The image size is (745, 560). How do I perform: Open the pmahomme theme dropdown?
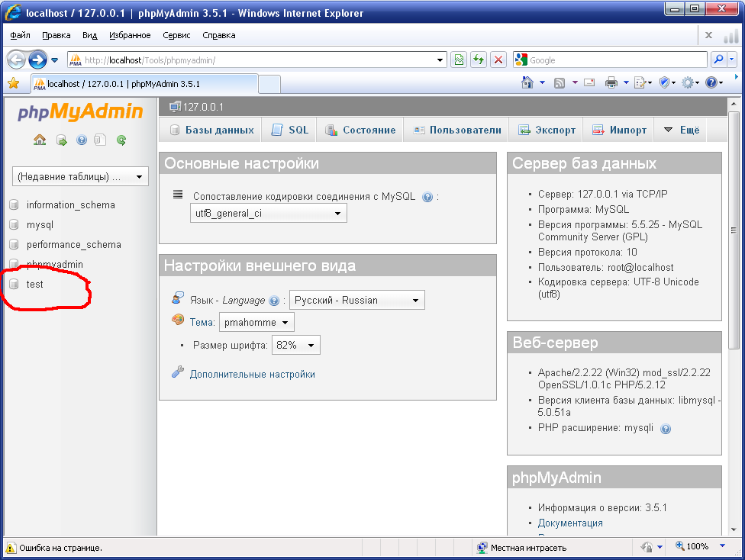click(256, 323)
